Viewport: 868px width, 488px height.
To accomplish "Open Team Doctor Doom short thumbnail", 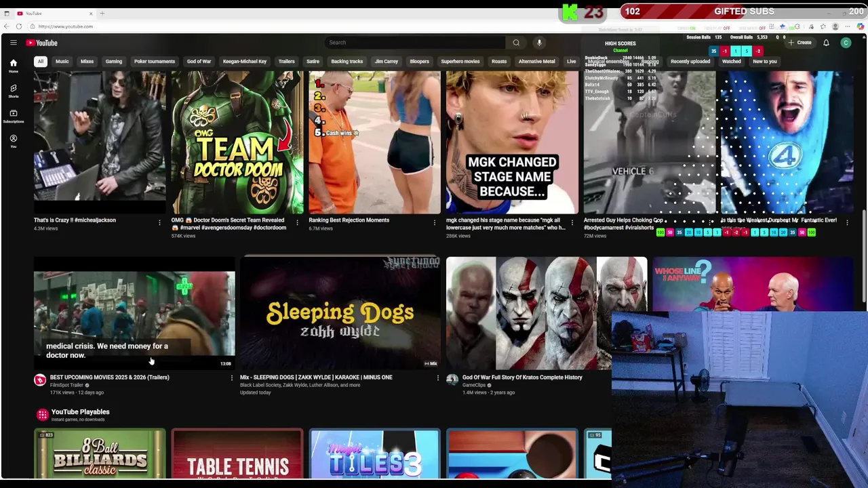I will click(237, 142).
